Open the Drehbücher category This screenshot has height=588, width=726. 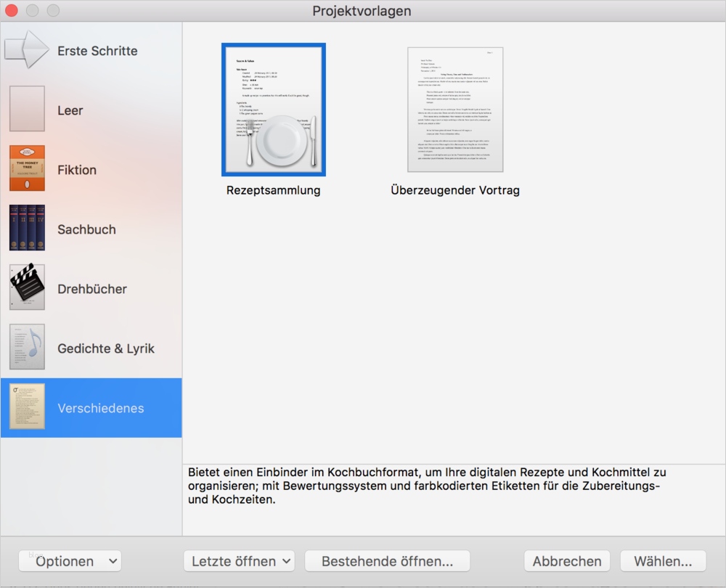click(92, 289)
